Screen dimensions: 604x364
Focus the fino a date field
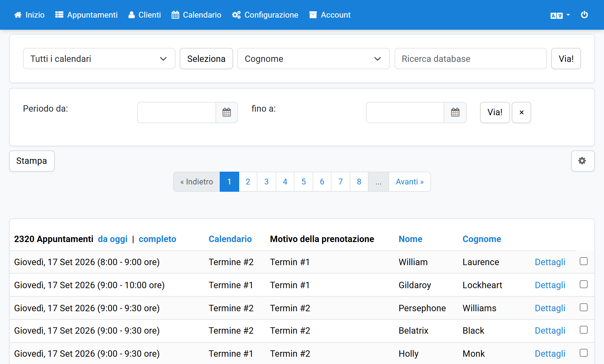click(405, 113)
